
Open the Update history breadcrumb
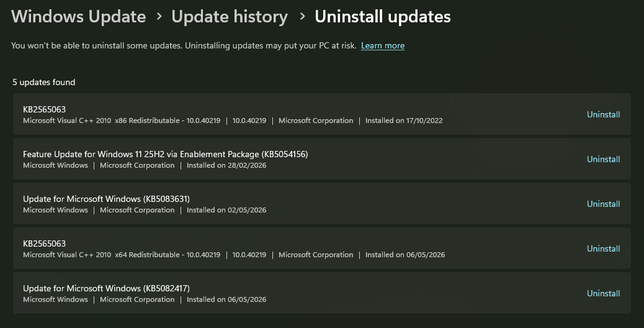coord(230,17)
